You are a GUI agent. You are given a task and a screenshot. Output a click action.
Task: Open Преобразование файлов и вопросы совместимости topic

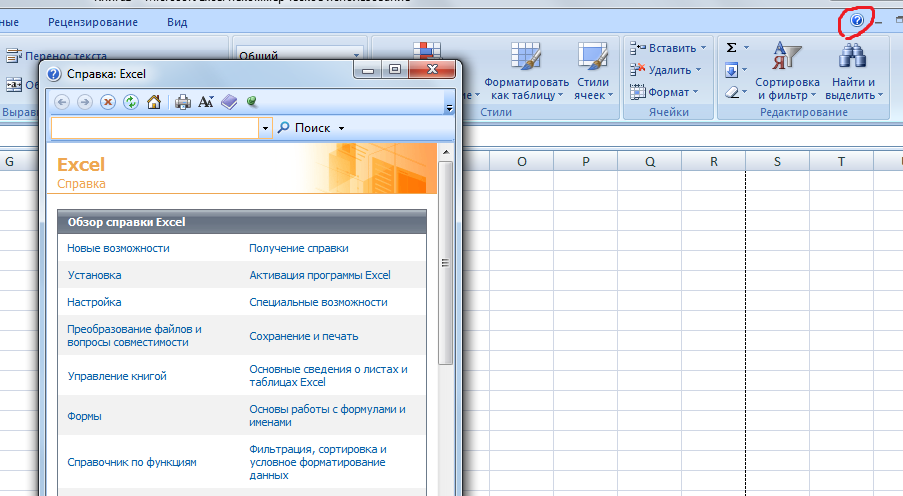[134, 336]
